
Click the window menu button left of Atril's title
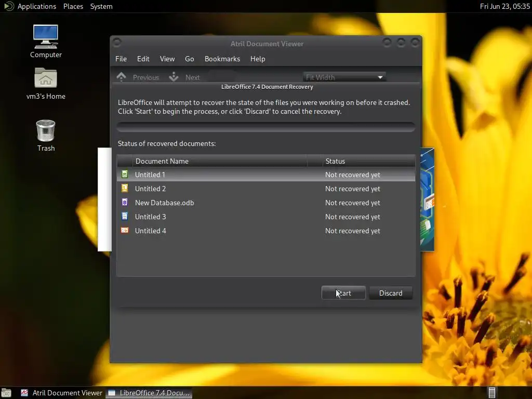pos(117,42)
